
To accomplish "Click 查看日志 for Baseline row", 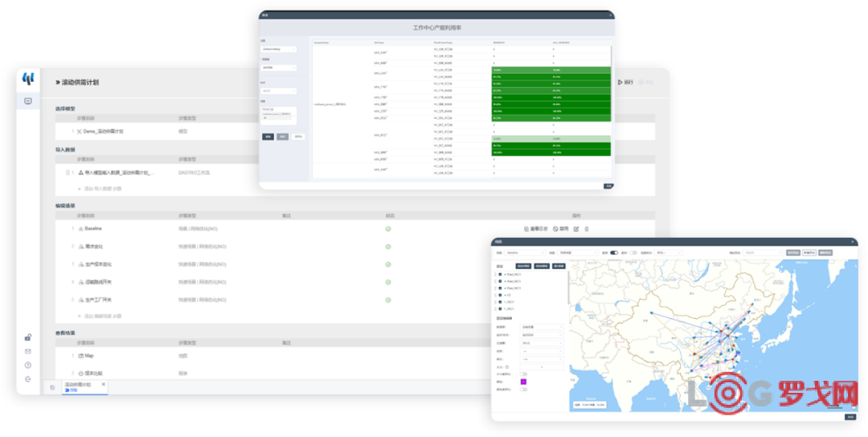I will tap(535, 229).
